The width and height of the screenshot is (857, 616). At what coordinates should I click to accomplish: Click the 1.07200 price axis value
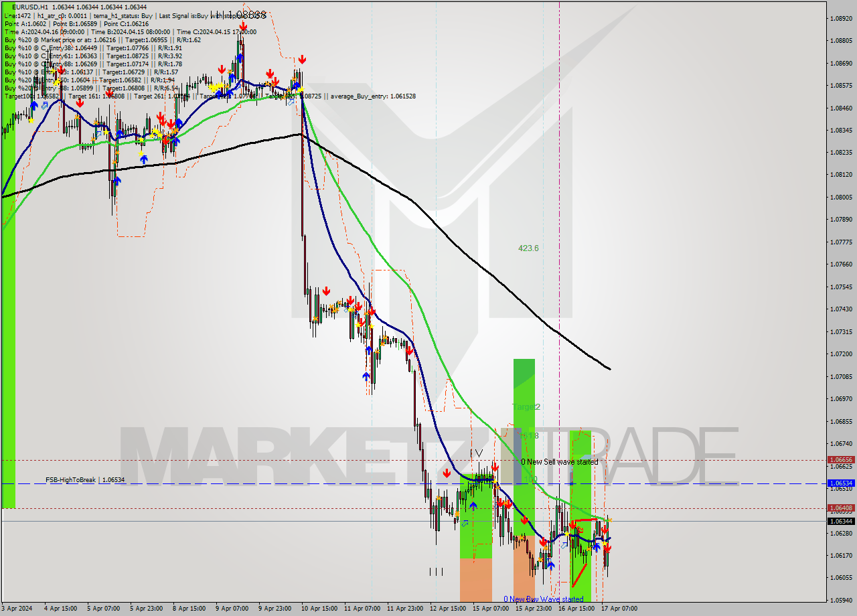[841, 354]
